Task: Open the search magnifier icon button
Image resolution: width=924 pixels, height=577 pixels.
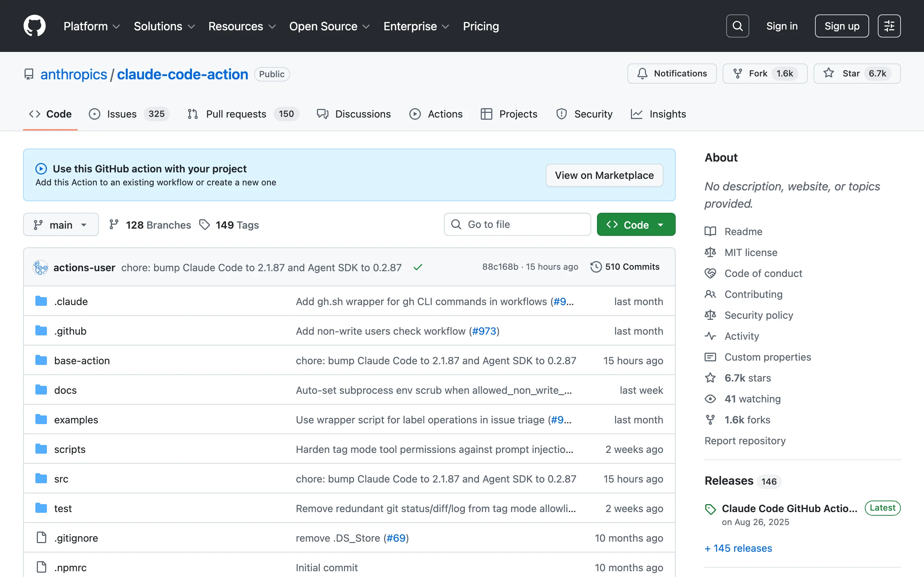Action: click(x=737, y=26)
